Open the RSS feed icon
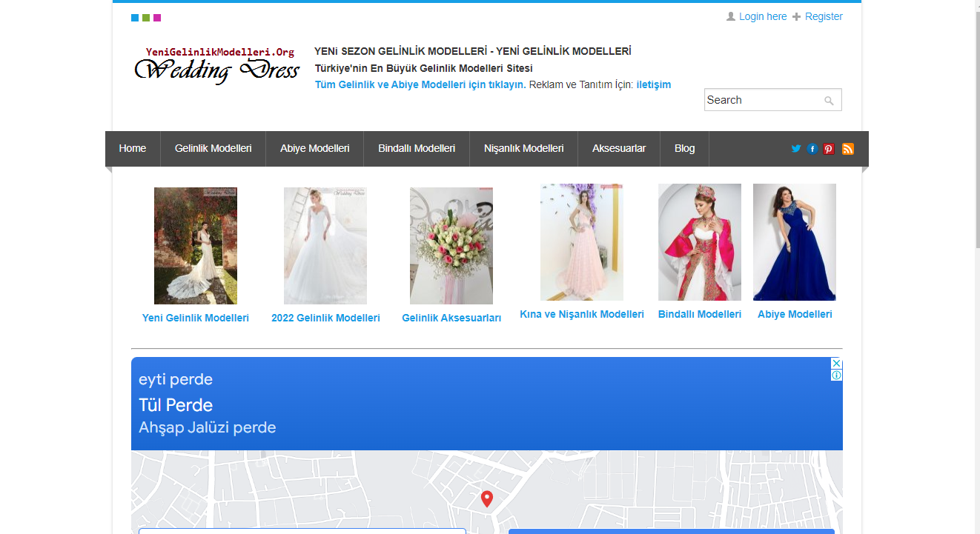This screenshot has height=534, width=980. 847,149
